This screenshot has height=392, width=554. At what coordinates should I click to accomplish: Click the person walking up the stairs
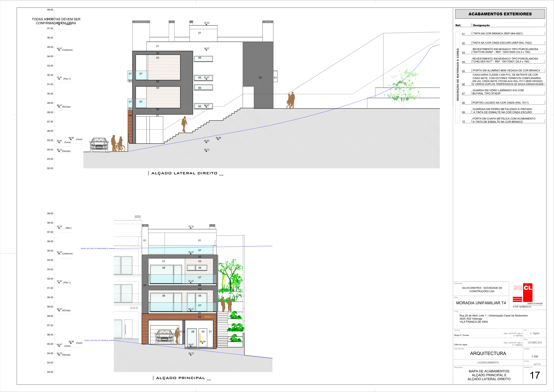(184, 124)
